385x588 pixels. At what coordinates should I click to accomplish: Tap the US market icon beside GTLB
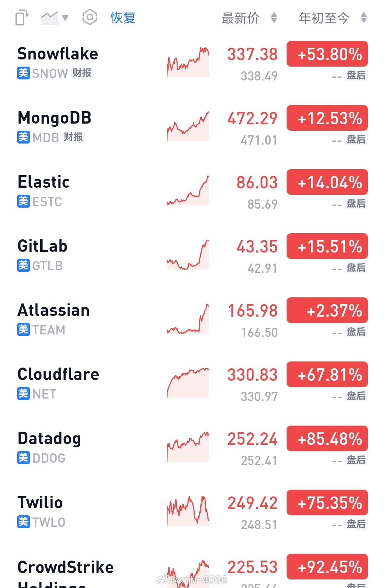click(x=24, y=265)
